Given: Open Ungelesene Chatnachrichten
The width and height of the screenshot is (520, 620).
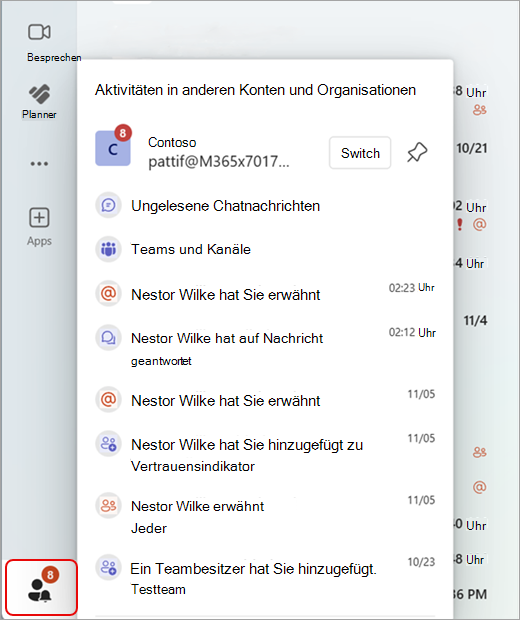Looking at the screenshot, I should pyautogui.click(x=265, y=206).
